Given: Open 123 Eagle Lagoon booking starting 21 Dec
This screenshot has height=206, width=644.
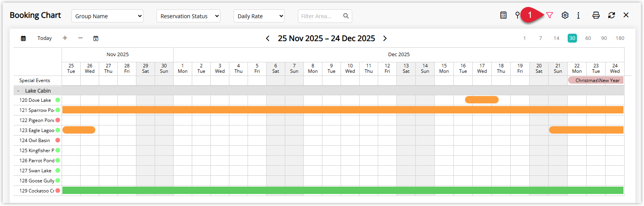Looking at the screenshot, I should point(586,130).
